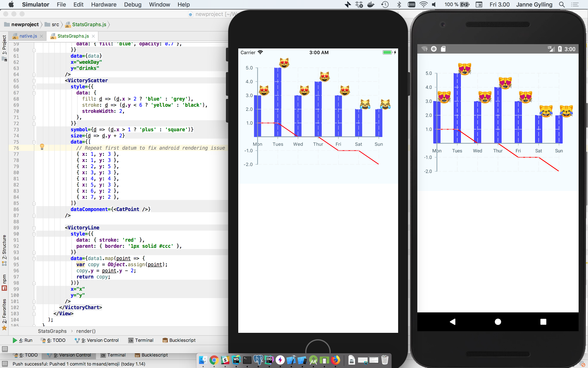588x368 pixels.
Task: Close the StatsGraphs.js editor tab
Action: 93,36
